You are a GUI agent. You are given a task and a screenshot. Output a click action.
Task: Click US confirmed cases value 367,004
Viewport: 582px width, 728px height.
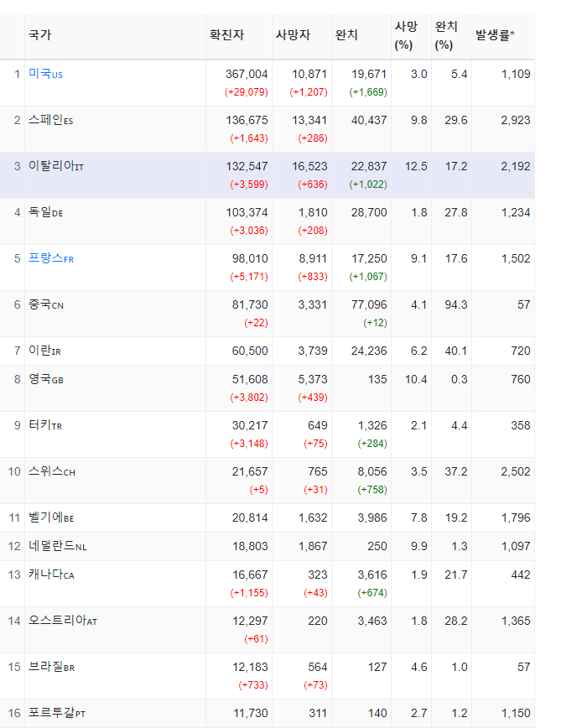pos(247,75)
